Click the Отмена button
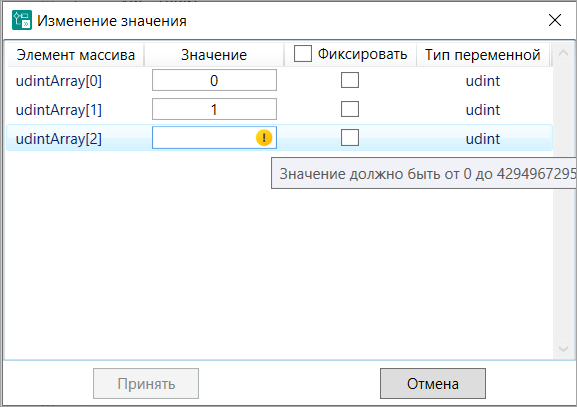The width and height of the screenshot is (577, 407). 433,384
